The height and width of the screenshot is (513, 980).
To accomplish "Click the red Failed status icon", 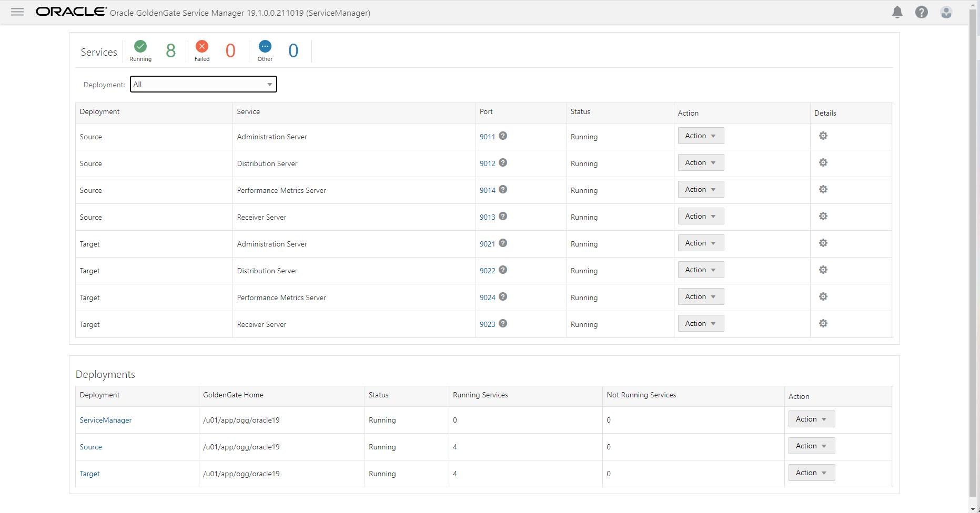I will [202, 47].
